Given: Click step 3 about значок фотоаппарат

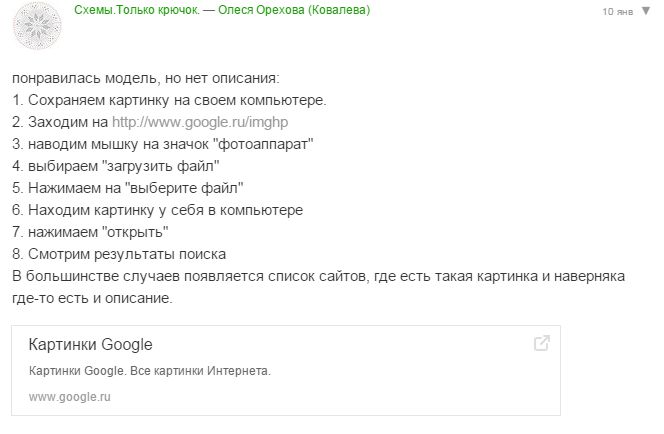Looking at the screenshot, I should pos(163,144).
